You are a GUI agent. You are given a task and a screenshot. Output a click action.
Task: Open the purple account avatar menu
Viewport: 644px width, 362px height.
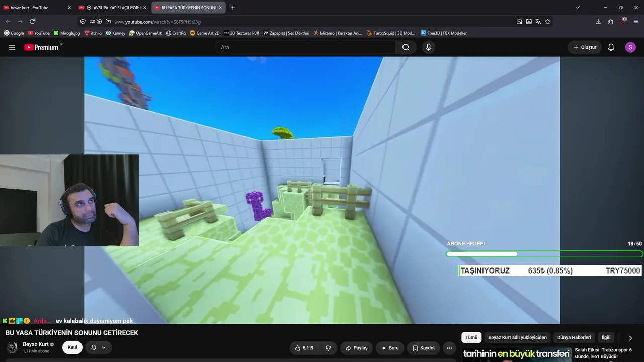(630, 47)
